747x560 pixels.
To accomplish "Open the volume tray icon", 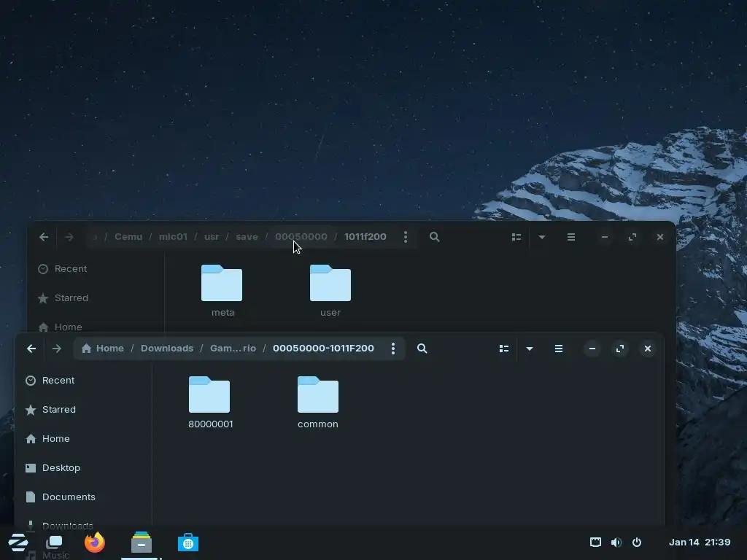I will point(616,542).
